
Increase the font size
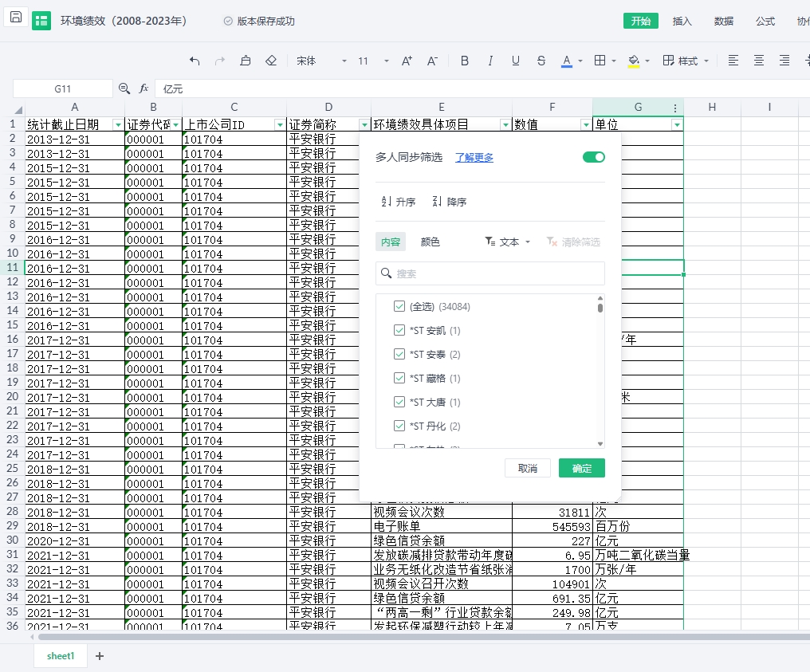click(x=407, y=61)
